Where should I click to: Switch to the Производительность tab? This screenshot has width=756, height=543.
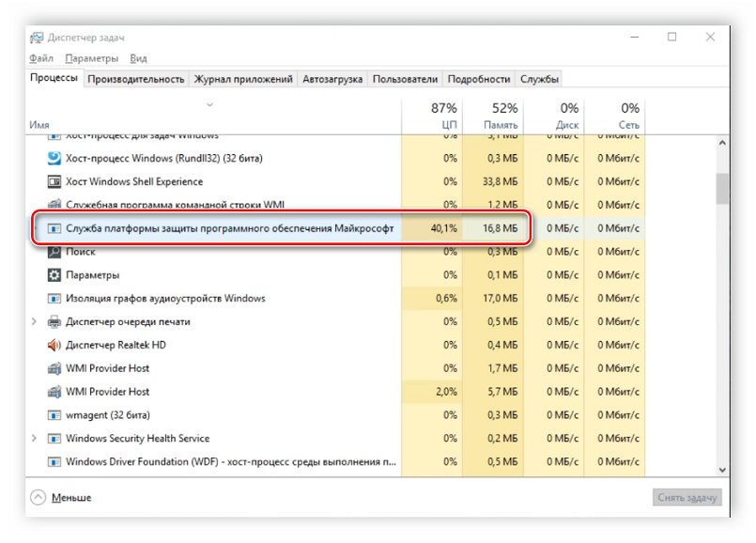pos(136,80)
